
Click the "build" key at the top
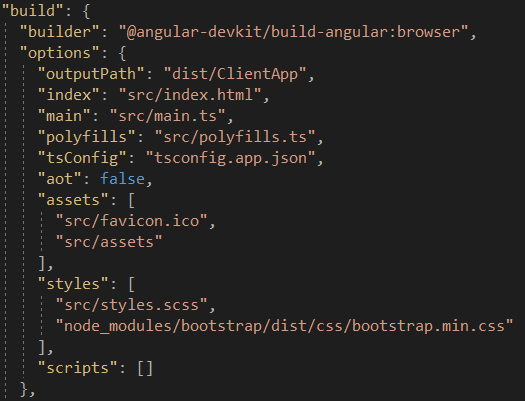(33, 11)
